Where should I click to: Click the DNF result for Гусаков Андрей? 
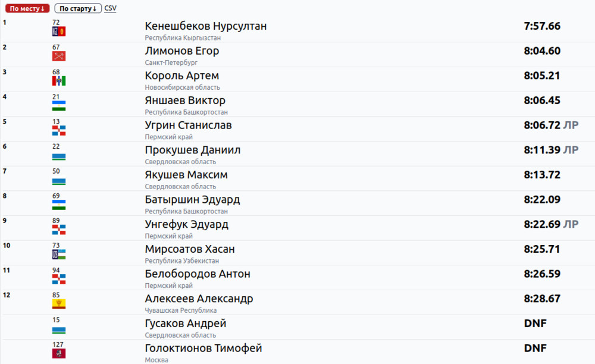pyautogui.click(x=535, y=324)
